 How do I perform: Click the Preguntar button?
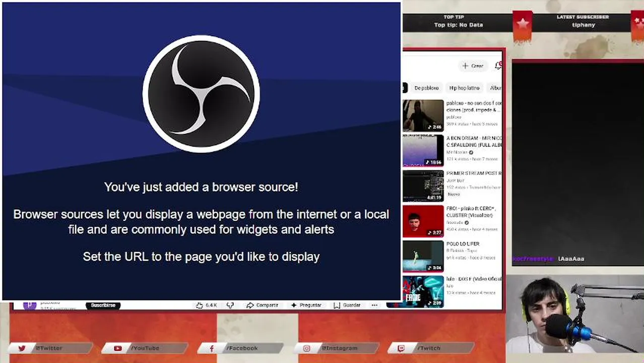pos(306,305)
